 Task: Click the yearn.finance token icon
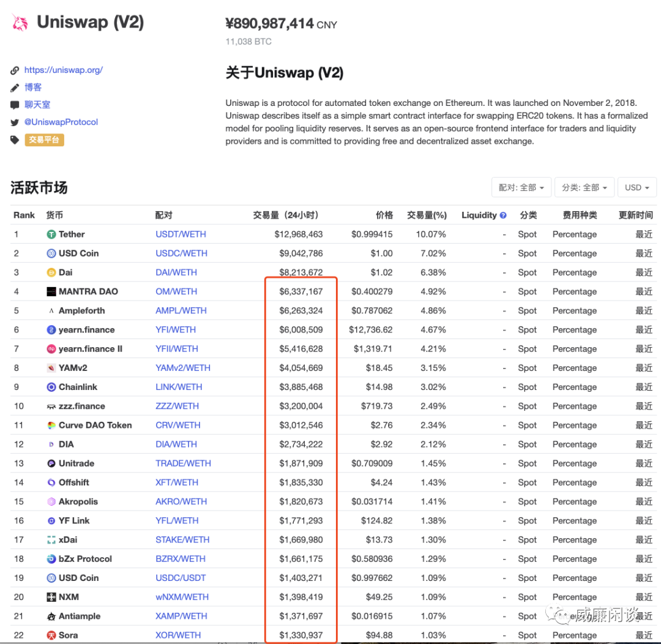(51, 330)
